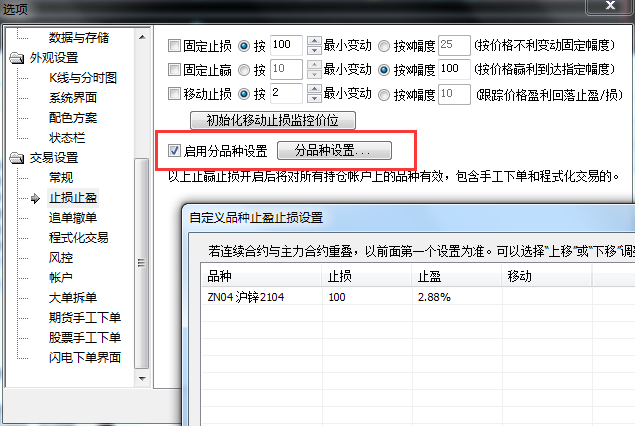635x426 pixels.
Task: Click the tree scrollbar thumb
Action: click(142, 263)
